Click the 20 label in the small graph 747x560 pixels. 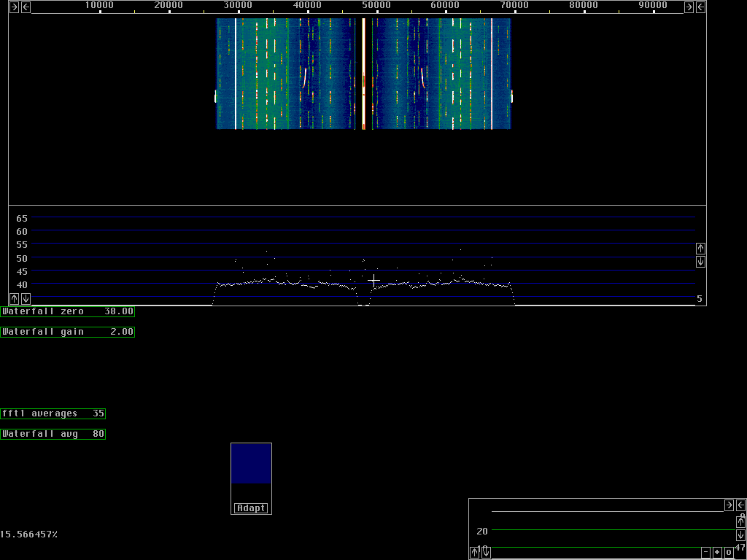click(482, 531)
